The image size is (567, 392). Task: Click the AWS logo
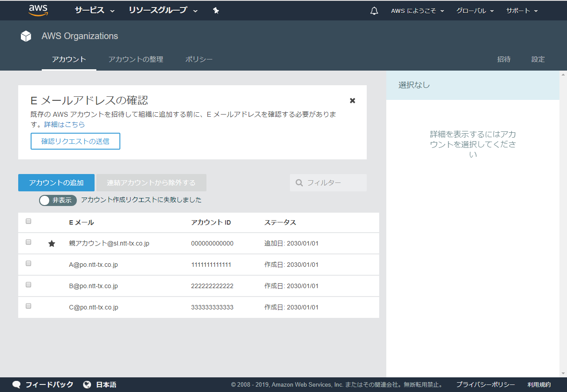[38, 10]
